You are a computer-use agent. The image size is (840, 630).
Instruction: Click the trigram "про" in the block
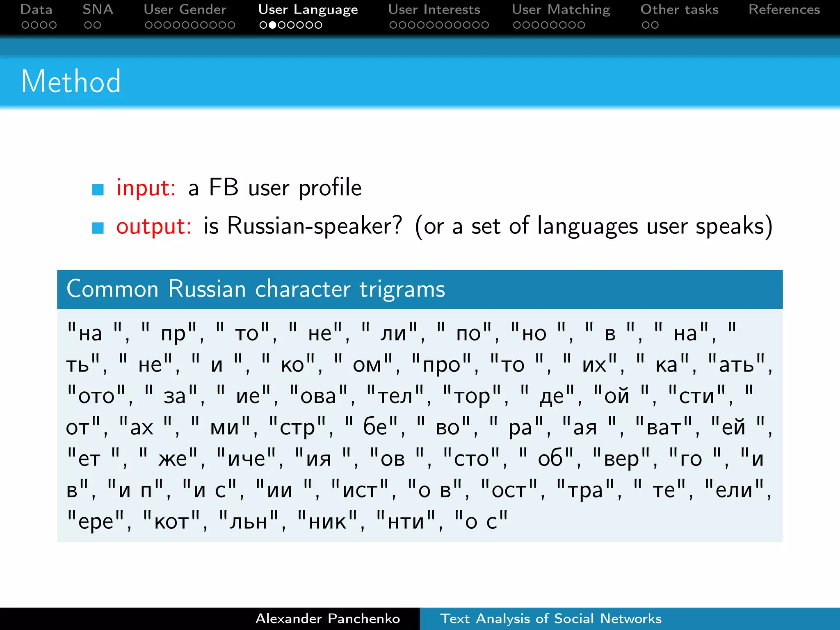(x=441, y=364)
